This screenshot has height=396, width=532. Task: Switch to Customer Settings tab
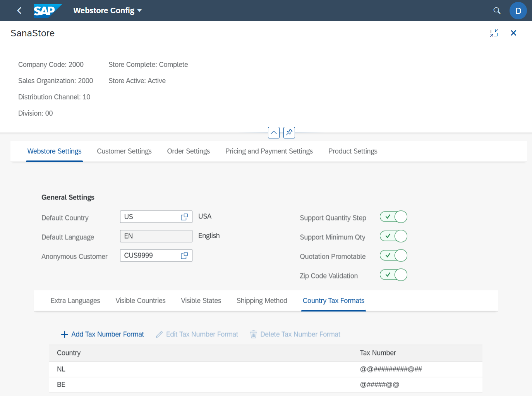pos(124,151)
